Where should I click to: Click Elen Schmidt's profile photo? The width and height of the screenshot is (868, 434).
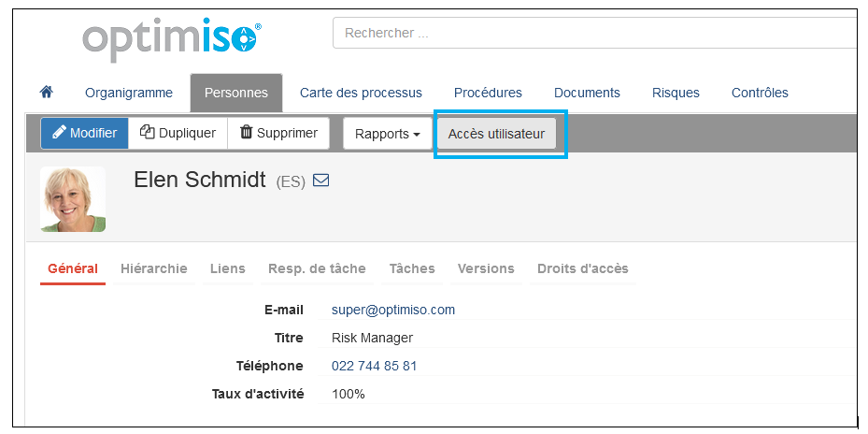[x=73, y=199]
